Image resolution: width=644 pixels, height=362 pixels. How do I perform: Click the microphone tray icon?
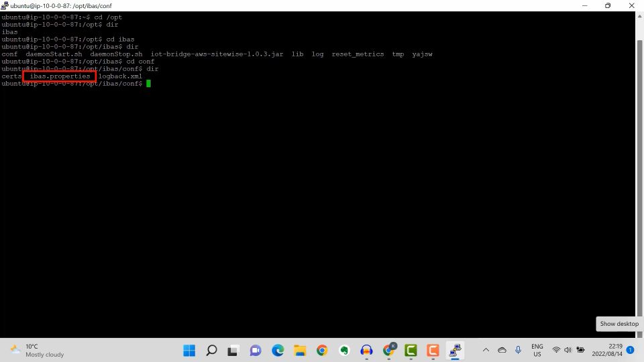tap(518, 350)
